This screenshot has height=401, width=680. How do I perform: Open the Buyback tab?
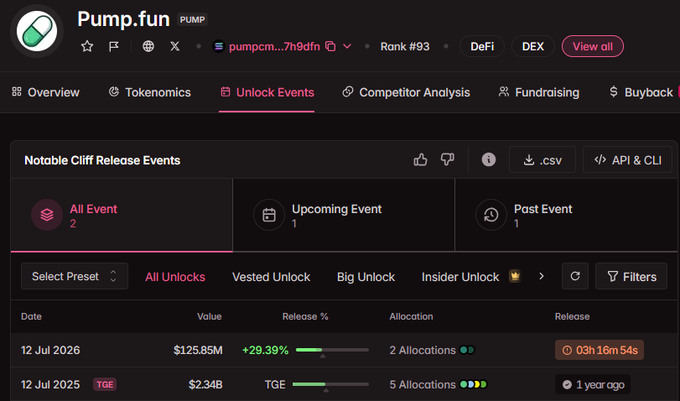(x=641, y=92)
